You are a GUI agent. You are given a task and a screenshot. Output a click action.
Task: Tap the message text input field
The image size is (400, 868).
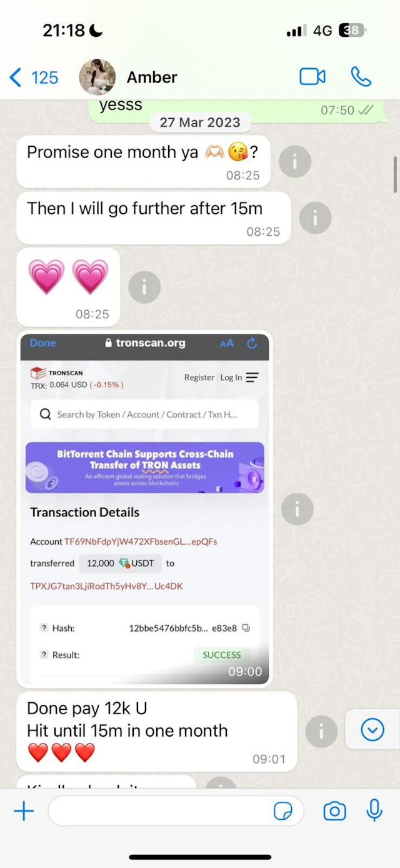click(176, 812)
